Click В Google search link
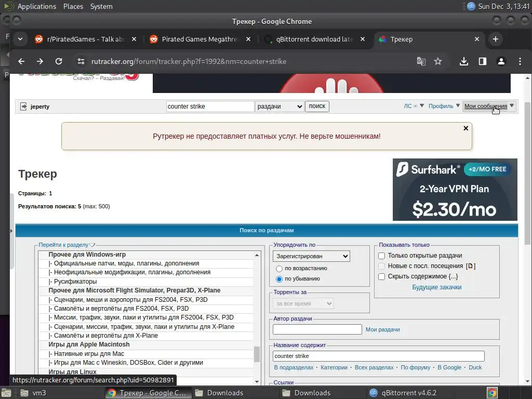Viewport: 532px width, 399px height. click(449, 367)
